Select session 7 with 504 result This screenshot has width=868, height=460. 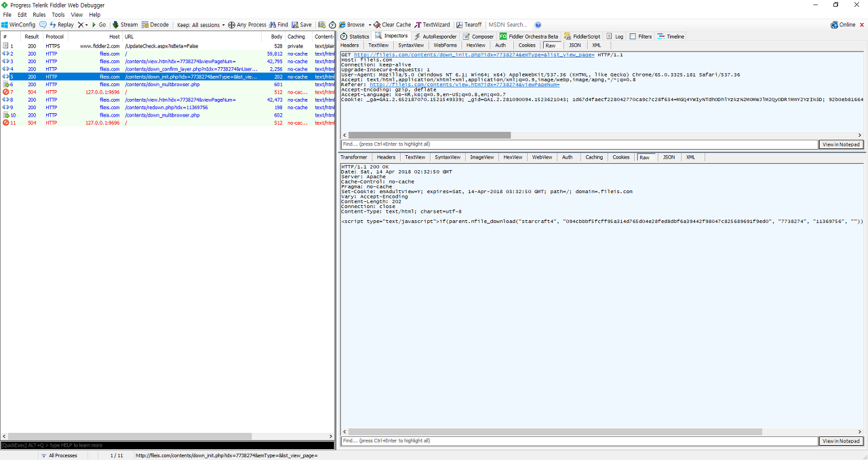(167, 92)
